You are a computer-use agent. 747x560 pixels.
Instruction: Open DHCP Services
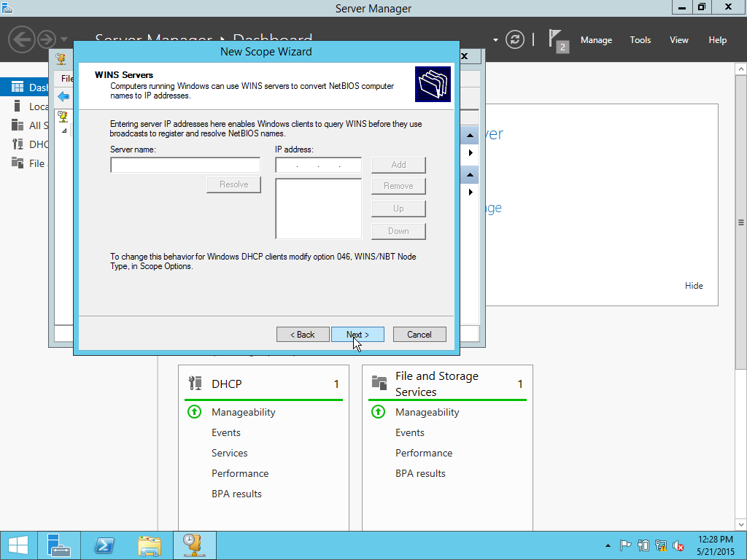click(230, 453)
